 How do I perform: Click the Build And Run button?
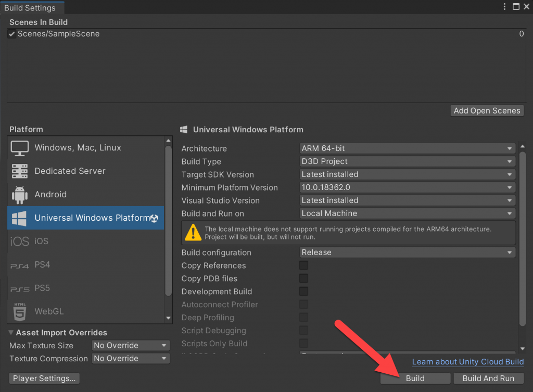(x=488, y=378)
